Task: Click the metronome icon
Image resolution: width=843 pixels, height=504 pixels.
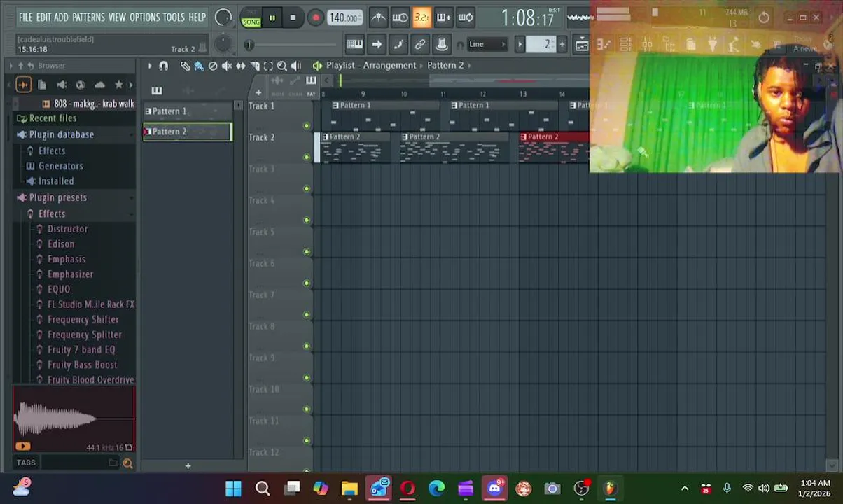Action: pos(378,17)
